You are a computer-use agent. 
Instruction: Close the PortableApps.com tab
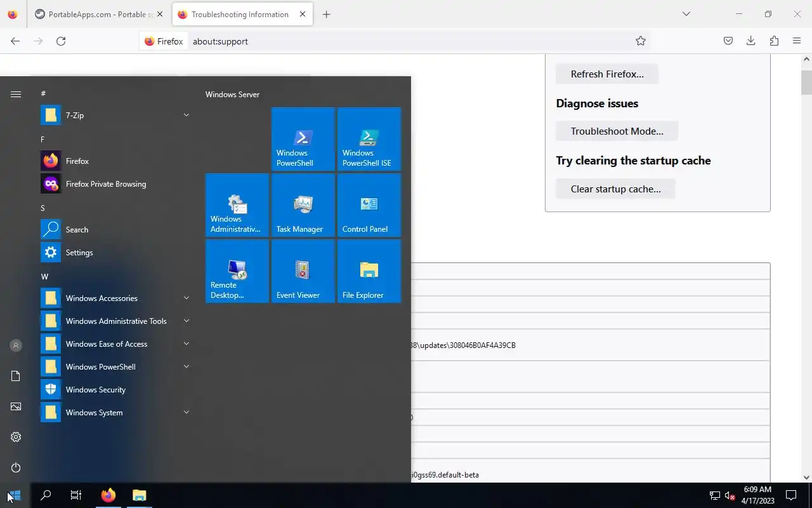[x=159, y=14]
